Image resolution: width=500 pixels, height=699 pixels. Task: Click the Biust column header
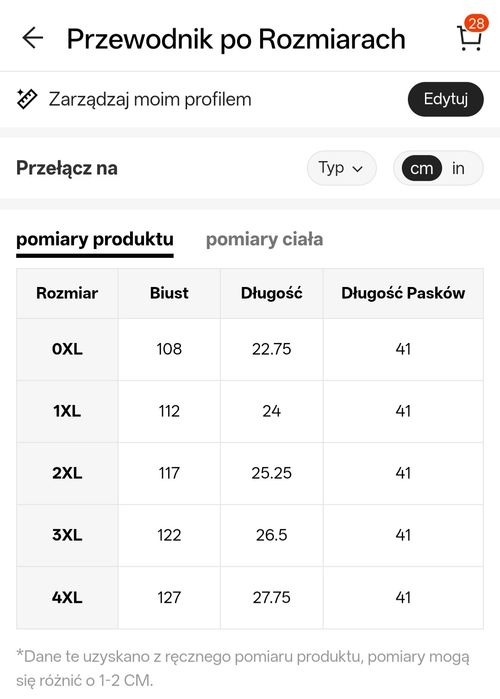[x=169, y=293]
